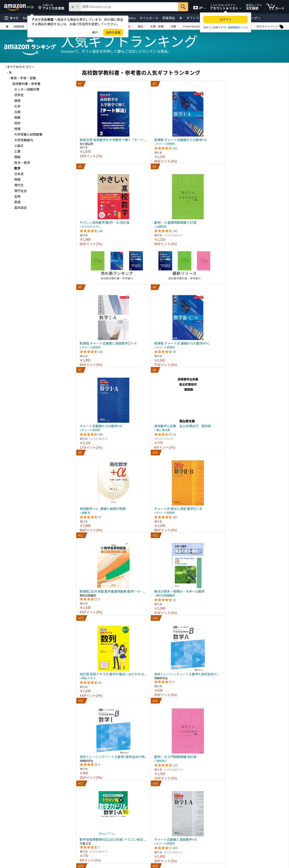Expand 文庫・新書 submenu
This screenshot has width=289, height=868.
158,27
